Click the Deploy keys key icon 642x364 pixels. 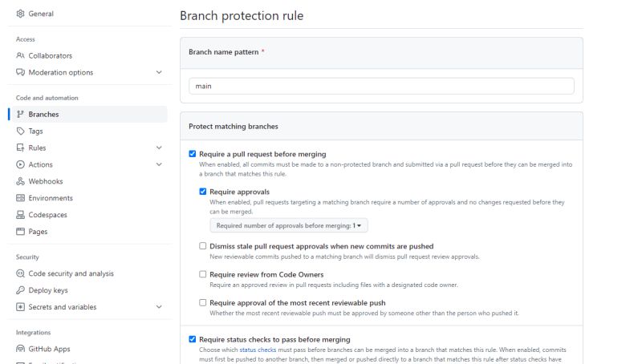tap(21, 290)
